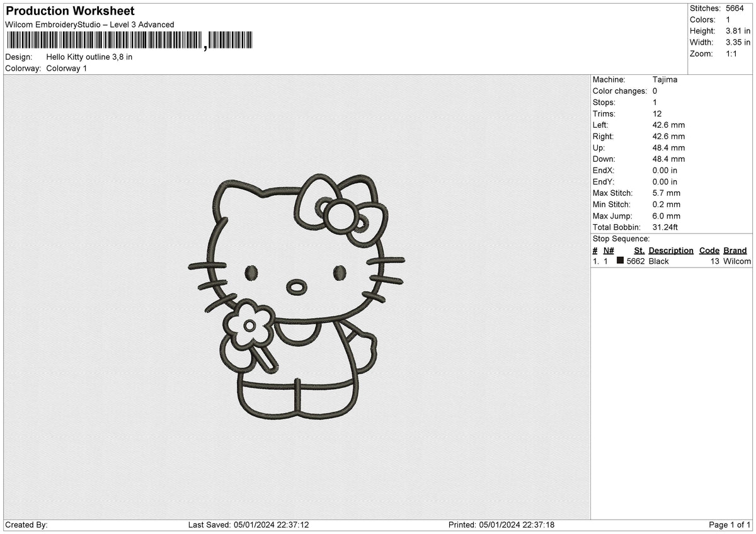Select the Down value "48.4 mm"
The image size is (756, 534).
668,159
